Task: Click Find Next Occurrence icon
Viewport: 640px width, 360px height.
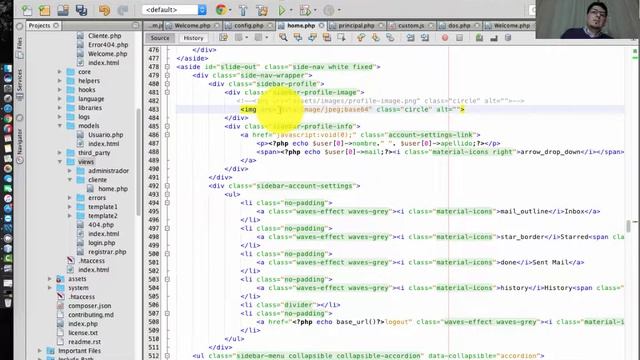Action: [312, 38]
